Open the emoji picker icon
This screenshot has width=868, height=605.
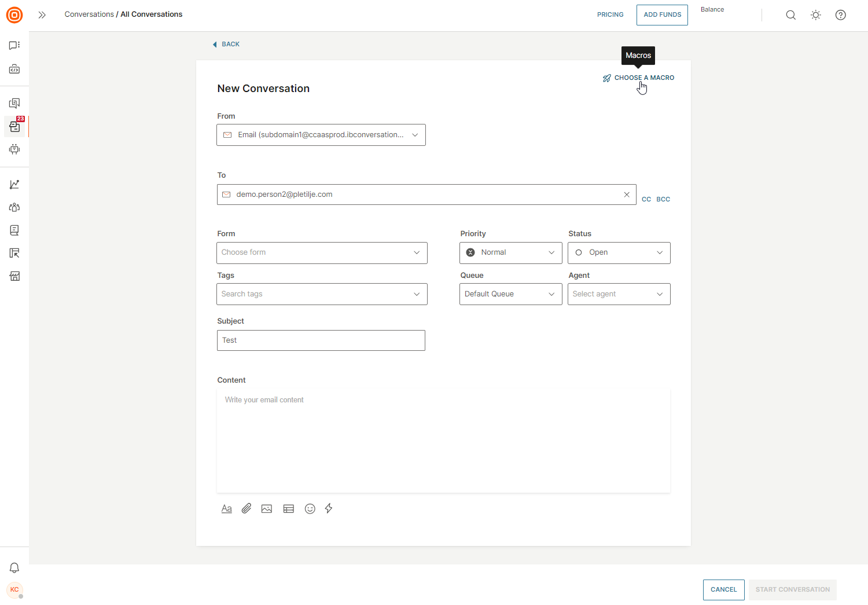pos(310,508)
